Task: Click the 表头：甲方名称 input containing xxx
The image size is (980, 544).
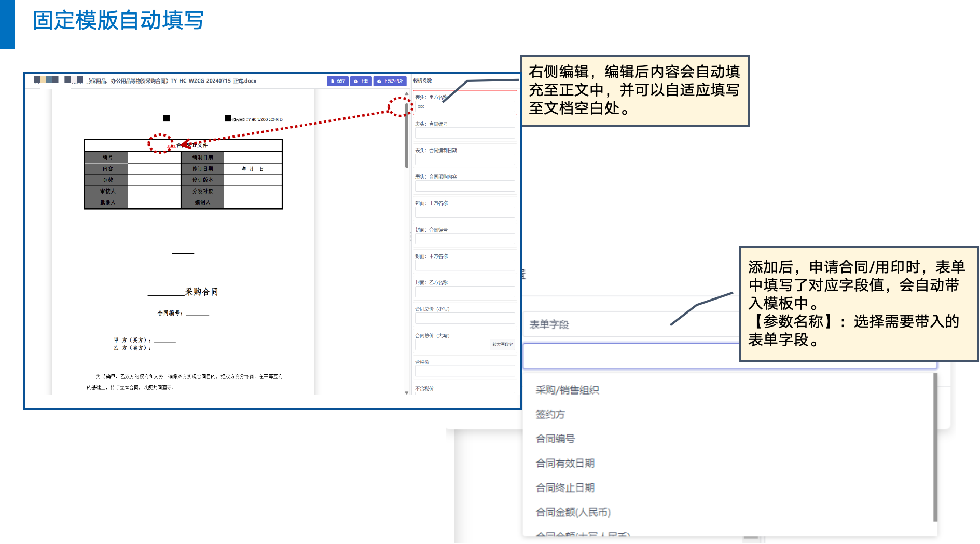Action: pos(464,106)
